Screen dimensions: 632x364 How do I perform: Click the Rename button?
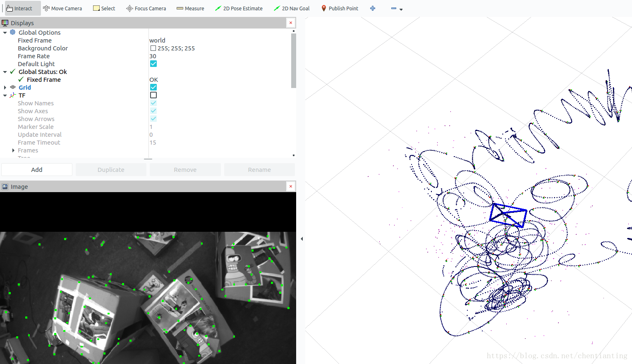tap(259, 169)
